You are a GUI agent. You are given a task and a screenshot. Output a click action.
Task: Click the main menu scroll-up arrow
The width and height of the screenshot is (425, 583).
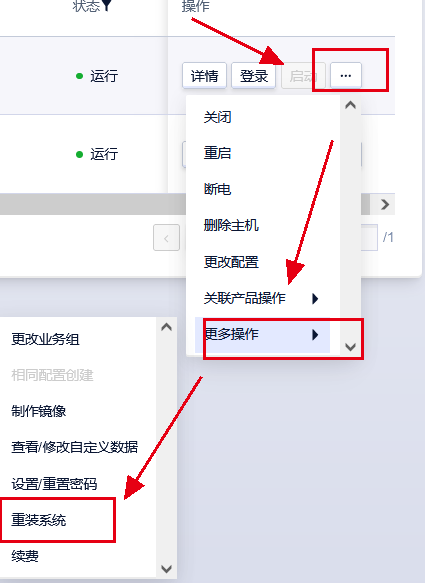(x=350, y=105)
